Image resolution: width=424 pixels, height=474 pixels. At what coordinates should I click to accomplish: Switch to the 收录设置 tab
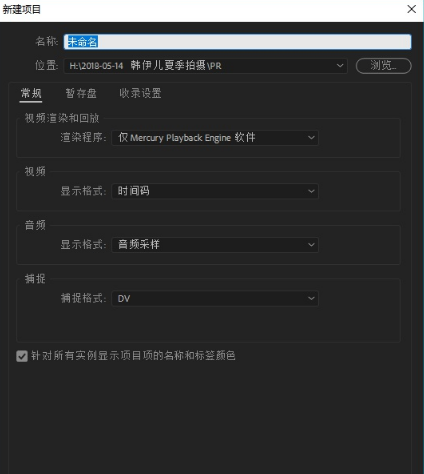click(140, 93)
